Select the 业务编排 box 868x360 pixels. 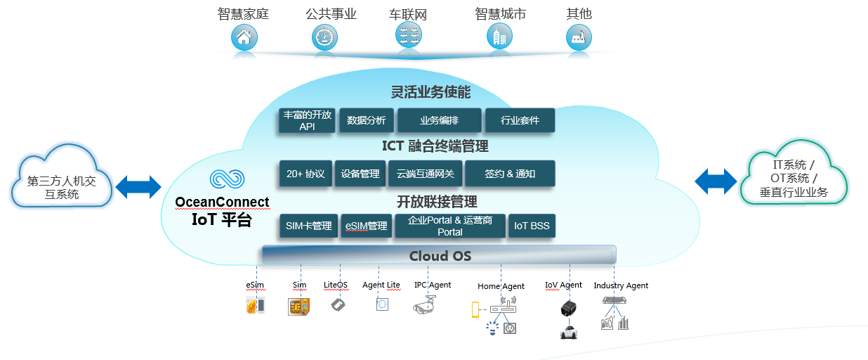pos(440,120)
